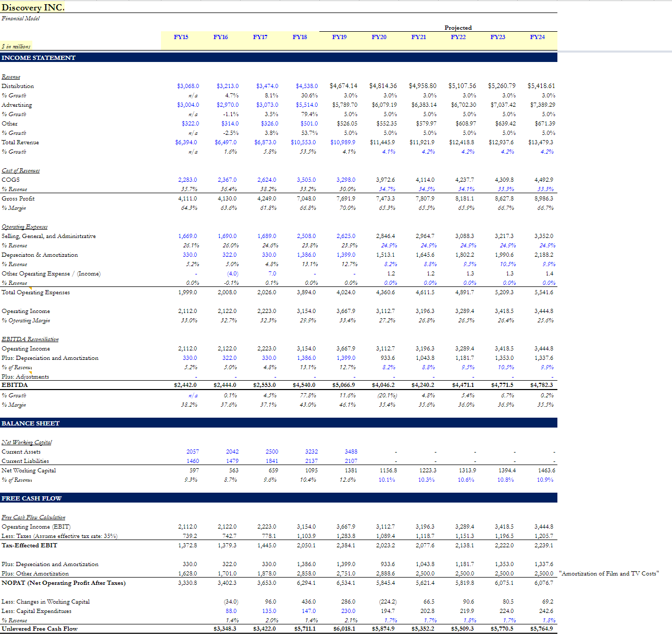Select the FY17 column header
The width and height of the screenshot is (672, 639).
click(x=260, y=37)
